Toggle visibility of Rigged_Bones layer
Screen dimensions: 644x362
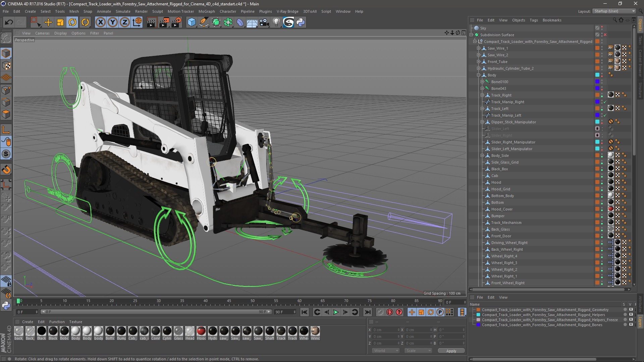631,325
